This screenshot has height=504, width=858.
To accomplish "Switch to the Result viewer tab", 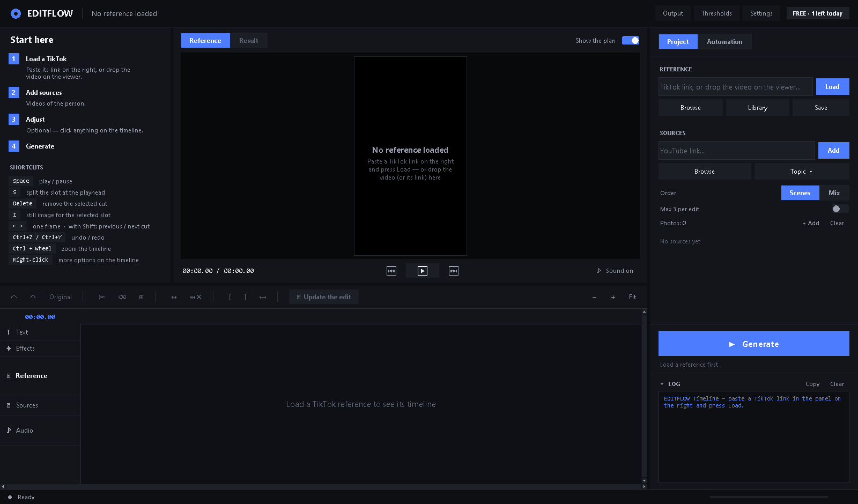I will tap(249, 41).
